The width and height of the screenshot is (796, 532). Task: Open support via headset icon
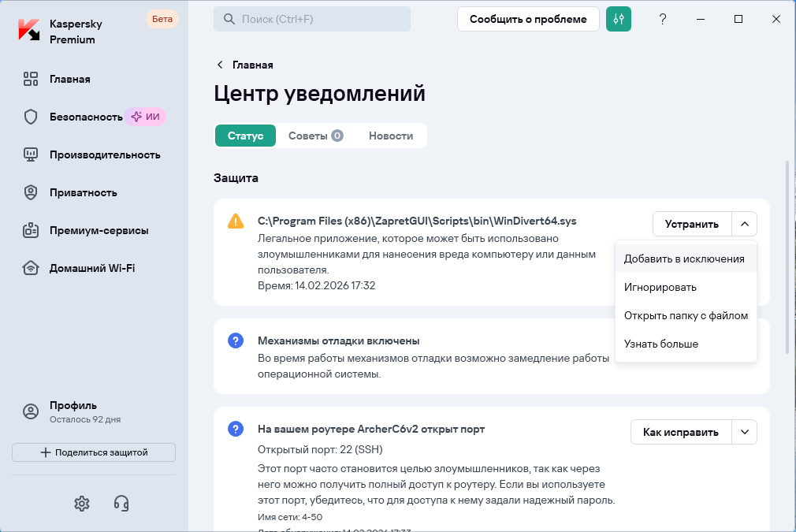point(122,504)
